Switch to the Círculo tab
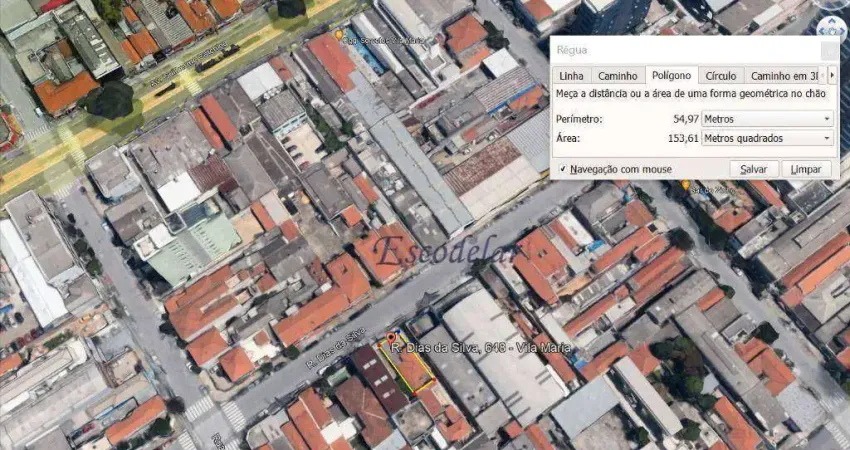 (721, 76)
